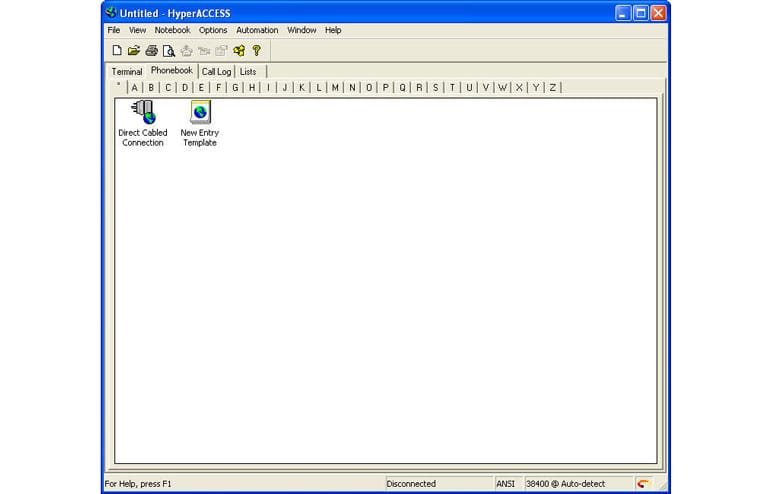Filter phonebook by letter E
This screenshot has width=768, height=494.
point(201,88)
